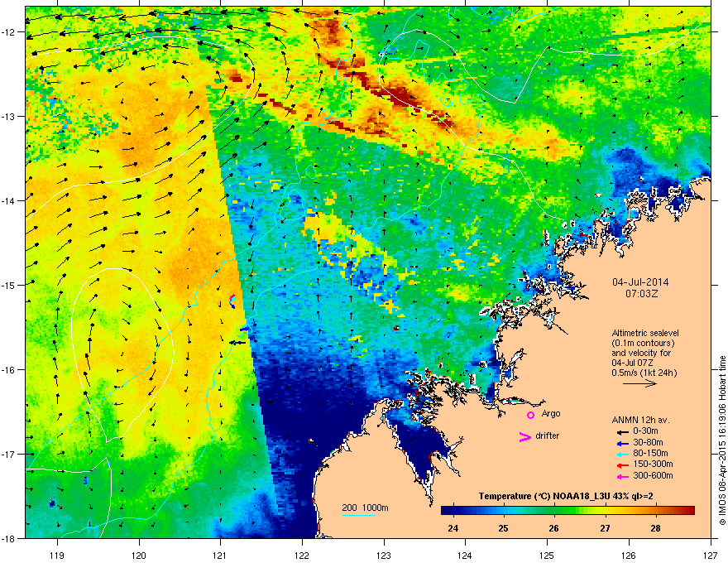Image resolution: width=728 pixels, height=563 pixels.
Task: Click the longitude axis label 123
Action: [384, 555]
